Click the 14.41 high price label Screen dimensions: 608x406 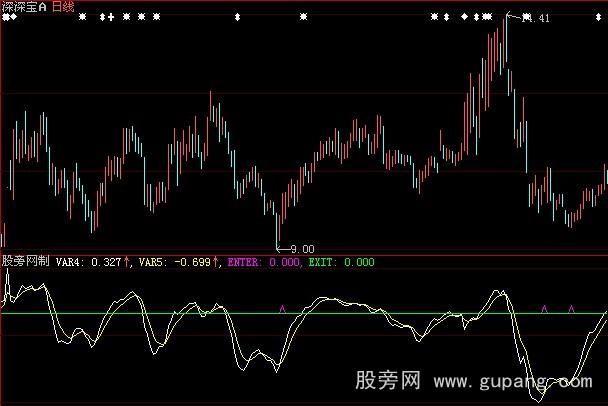[x=537, y=18]
